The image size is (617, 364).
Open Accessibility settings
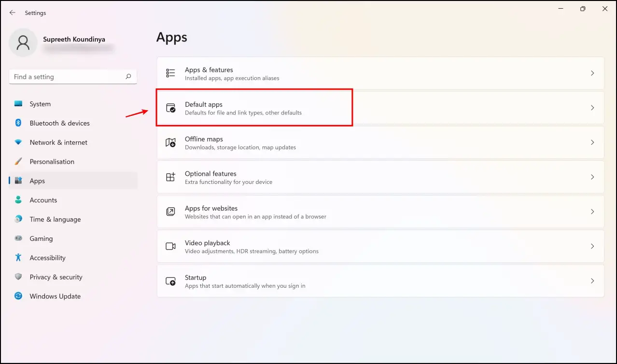(73, 258)
